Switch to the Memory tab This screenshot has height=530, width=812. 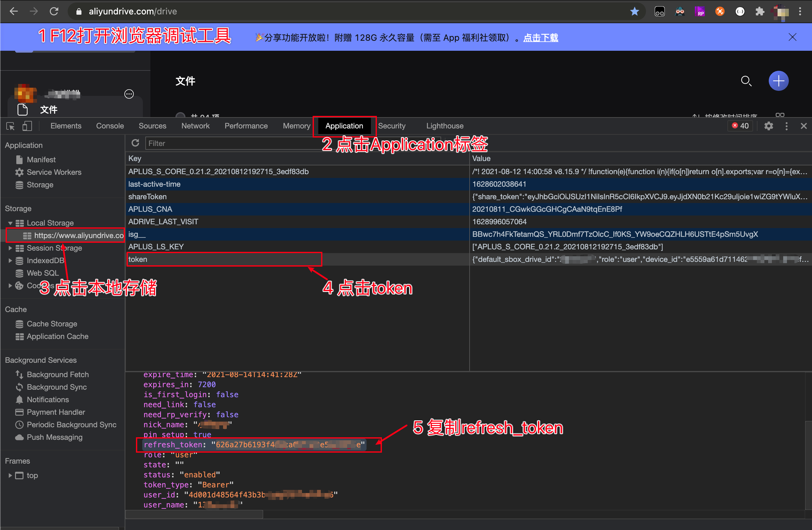coord(296,126)
